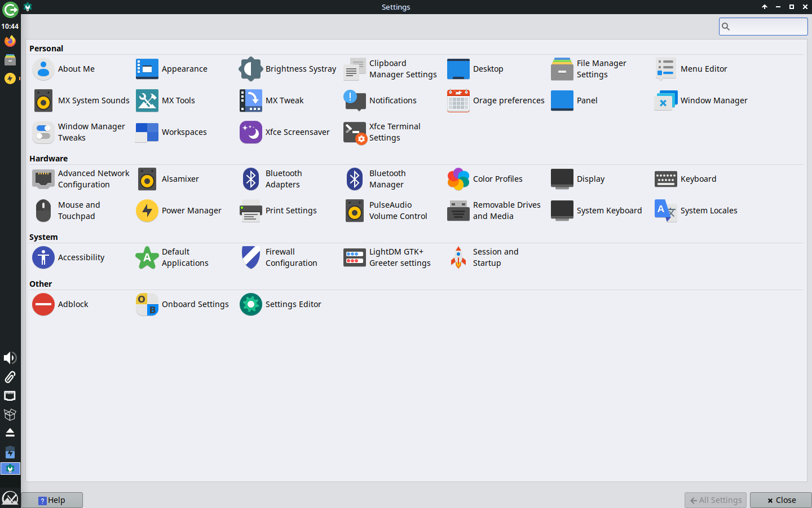Open System Locales
812x508 pixels.
click(x=696, y=211)
